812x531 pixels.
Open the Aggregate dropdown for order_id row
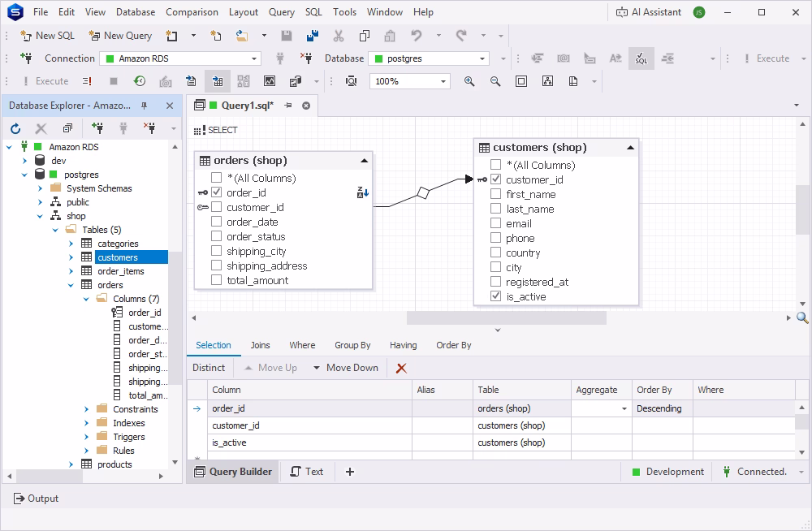[624, 408]
